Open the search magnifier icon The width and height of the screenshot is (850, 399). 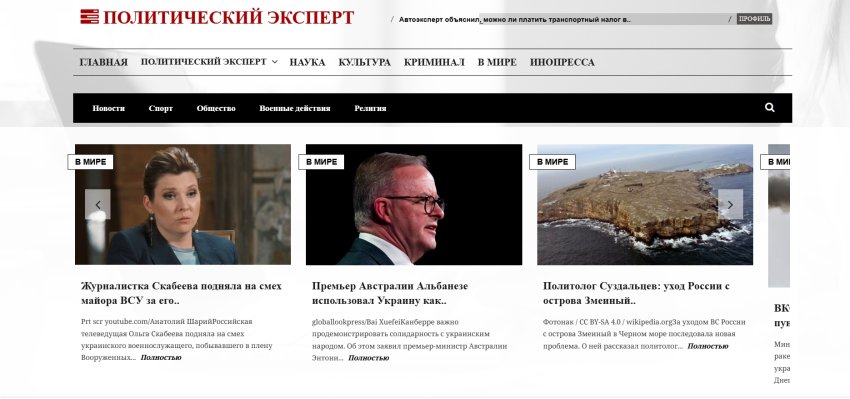pos(769,107)
